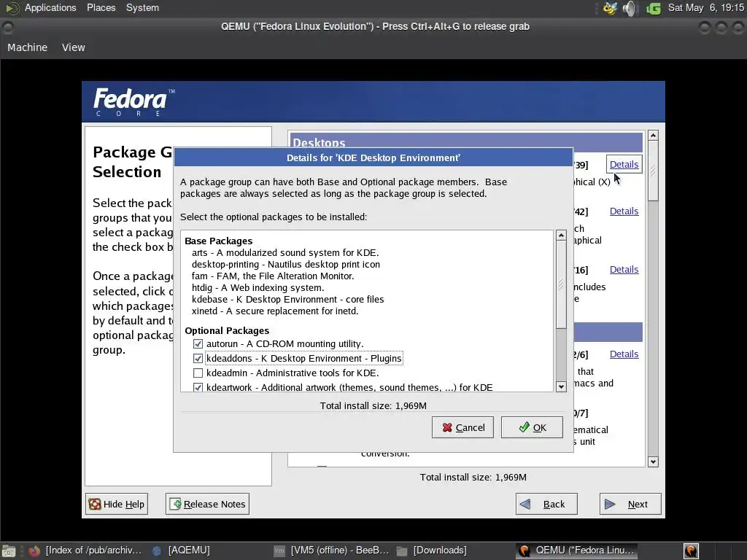The width and height of the screenshot is (747, 560).
Task: Click the date and time clock
Action: [706, 7]
